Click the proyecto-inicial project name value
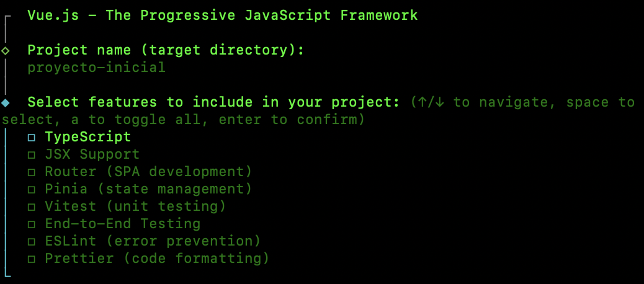 click(97, 68)
